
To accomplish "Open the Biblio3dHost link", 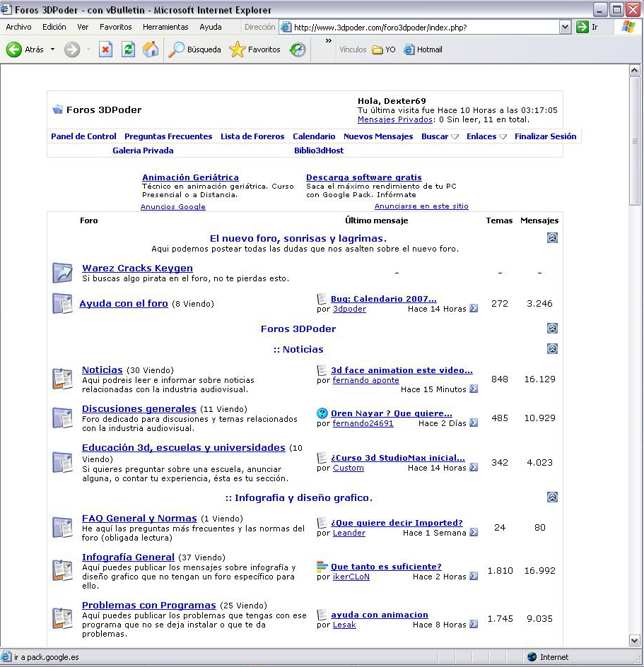I will pos(319,150).
